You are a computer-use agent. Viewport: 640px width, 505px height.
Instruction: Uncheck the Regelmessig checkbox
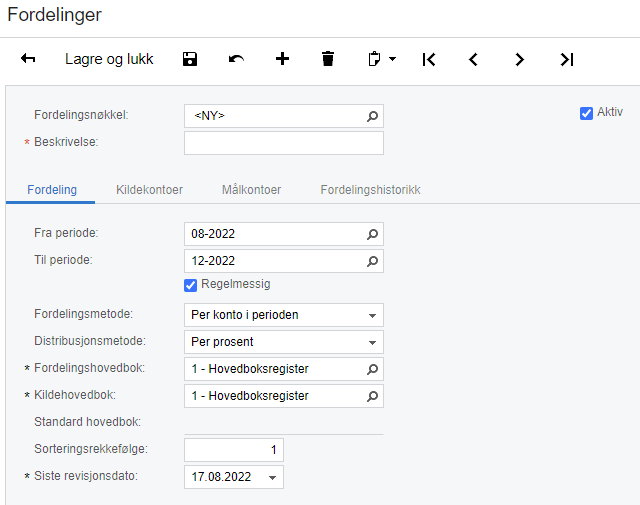pyautogui.click(x=190, y=285)
